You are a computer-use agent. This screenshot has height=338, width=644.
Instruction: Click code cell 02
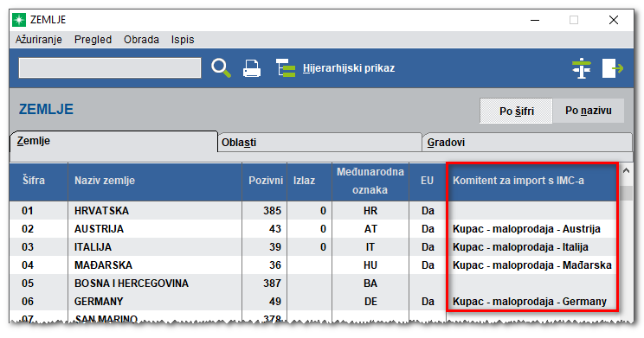(28, 229)
